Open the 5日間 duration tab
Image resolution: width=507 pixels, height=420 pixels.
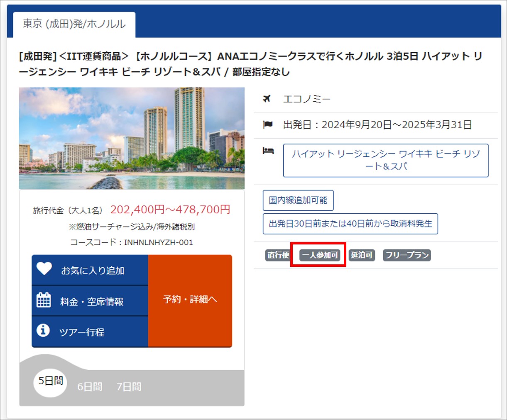pyautogui.click(x=50, y=383)
